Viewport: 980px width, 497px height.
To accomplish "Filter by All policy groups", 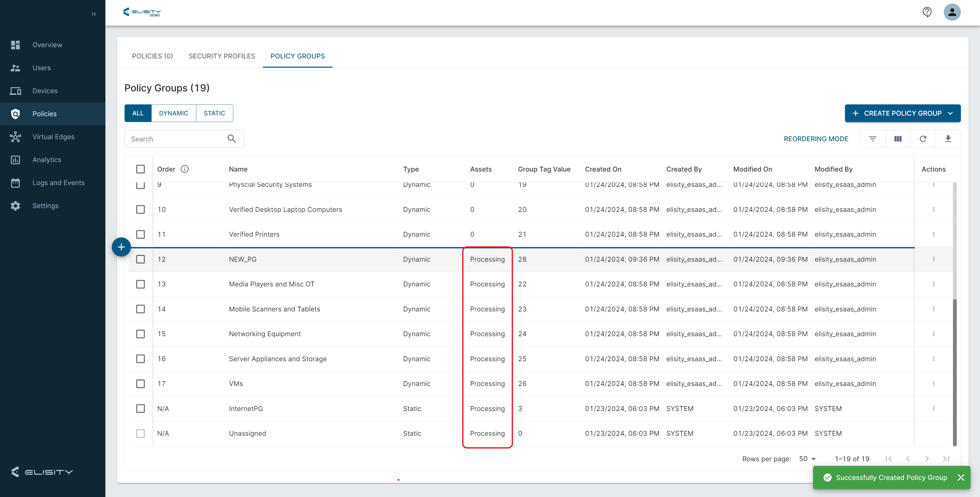I will point(138,113).
